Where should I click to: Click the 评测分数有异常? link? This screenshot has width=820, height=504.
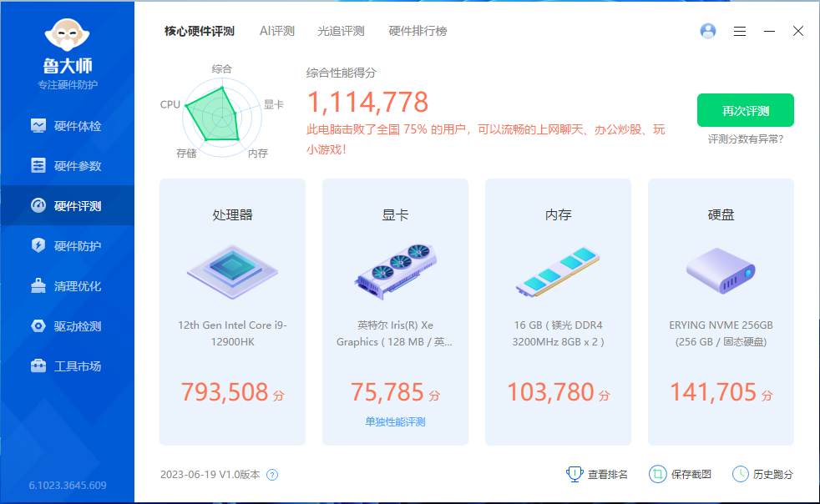(x=745, y=139)
